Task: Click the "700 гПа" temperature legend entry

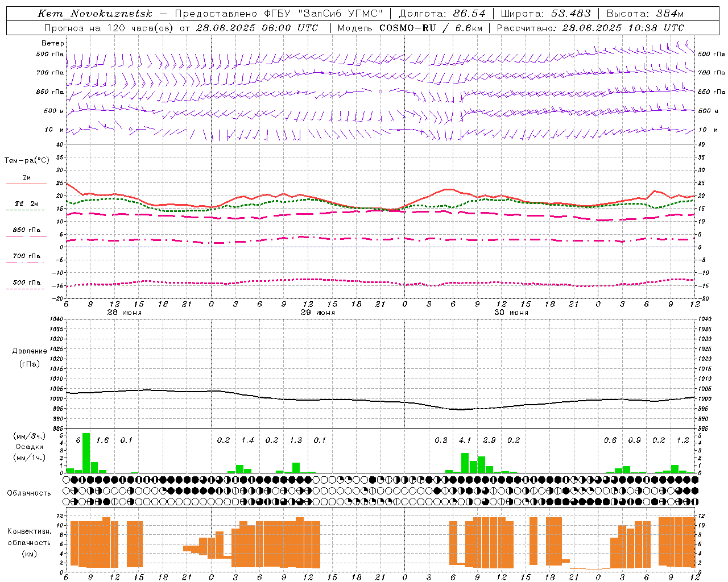Action: [x=26, y=256]
